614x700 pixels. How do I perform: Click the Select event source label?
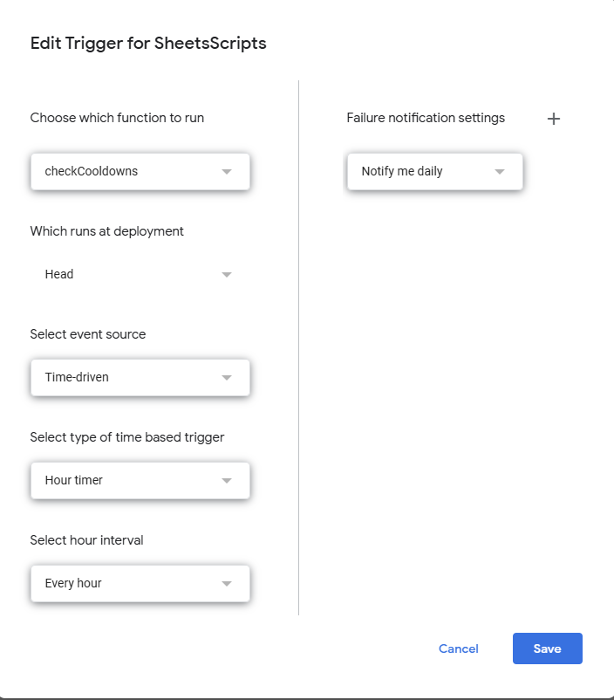(88, 334)
